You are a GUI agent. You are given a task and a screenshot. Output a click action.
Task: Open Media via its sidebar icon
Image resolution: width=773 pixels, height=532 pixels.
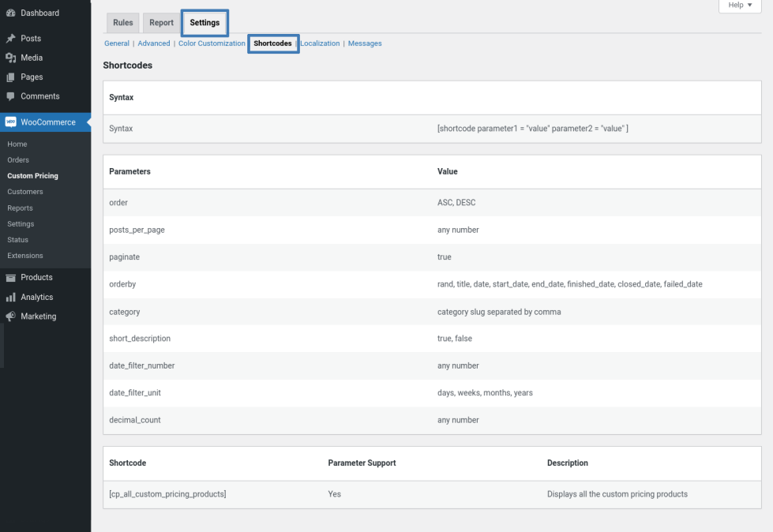(x=10, y=58)
